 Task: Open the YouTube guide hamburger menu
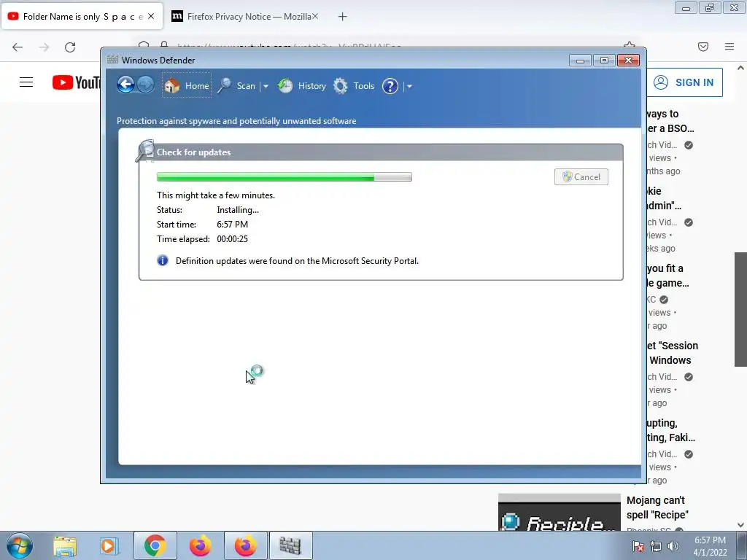click(26, 82)
